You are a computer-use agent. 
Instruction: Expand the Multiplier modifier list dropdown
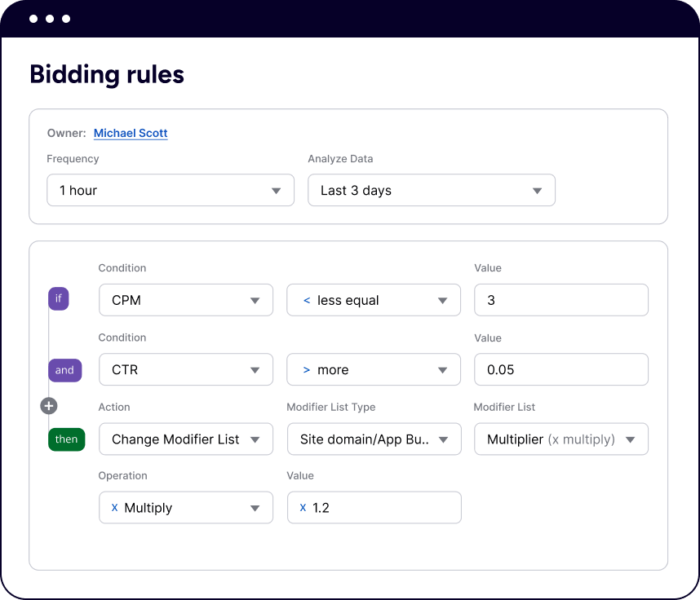[560, 439]
